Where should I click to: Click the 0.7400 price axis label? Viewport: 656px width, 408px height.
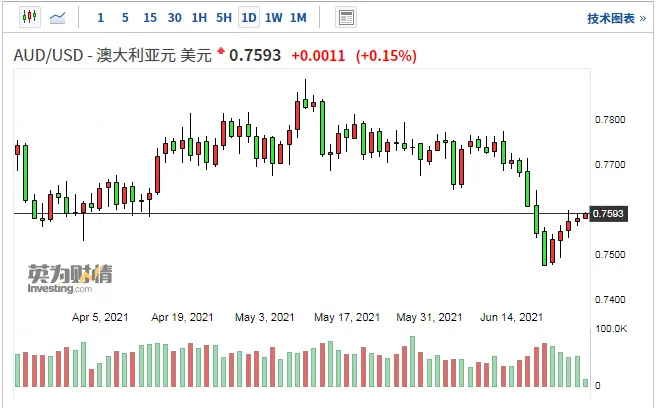tap(610, 299)
